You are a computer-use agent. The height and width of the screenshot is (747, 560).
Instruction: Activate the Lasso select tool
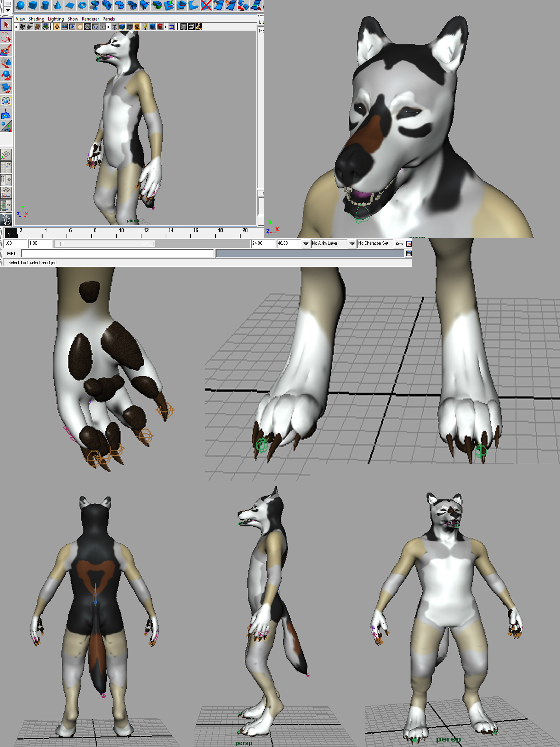(x=6, y=37)
